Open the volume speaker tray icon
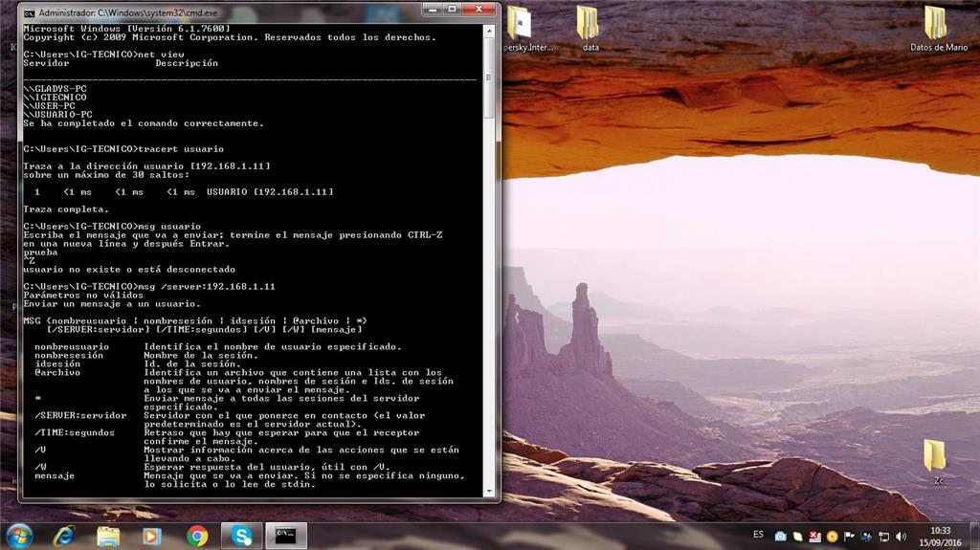This screenshot has height=550, width=980. pos(902,537)
